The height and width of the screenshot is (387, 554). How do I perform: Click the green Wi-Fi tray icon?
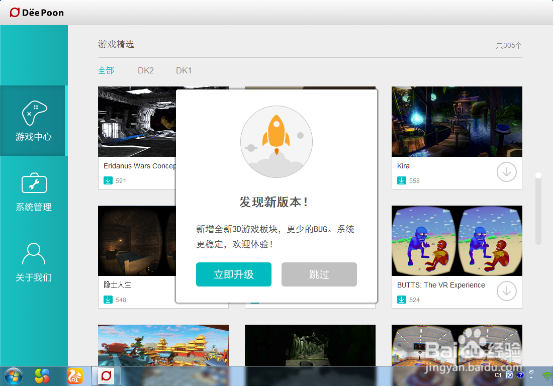click(547, 376)
